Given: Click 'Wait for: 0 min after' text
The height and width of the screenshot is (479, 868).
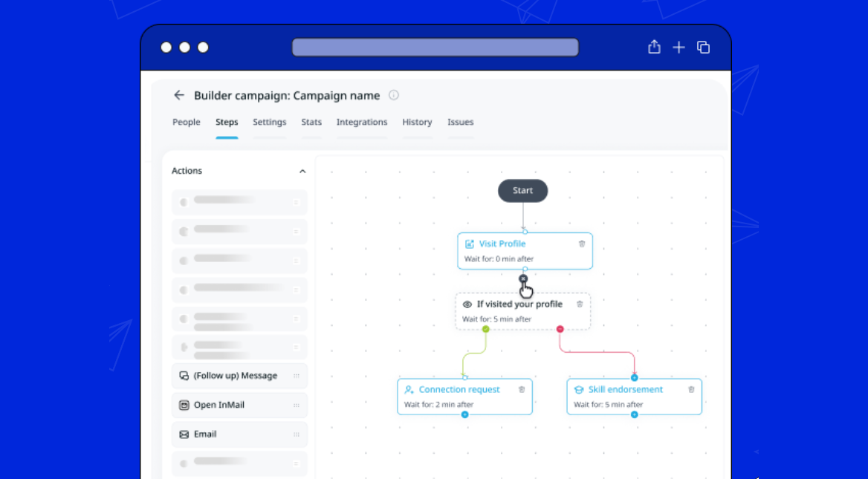Looking at the screenshot, I should pyautogui.click(x=499, y=259).
